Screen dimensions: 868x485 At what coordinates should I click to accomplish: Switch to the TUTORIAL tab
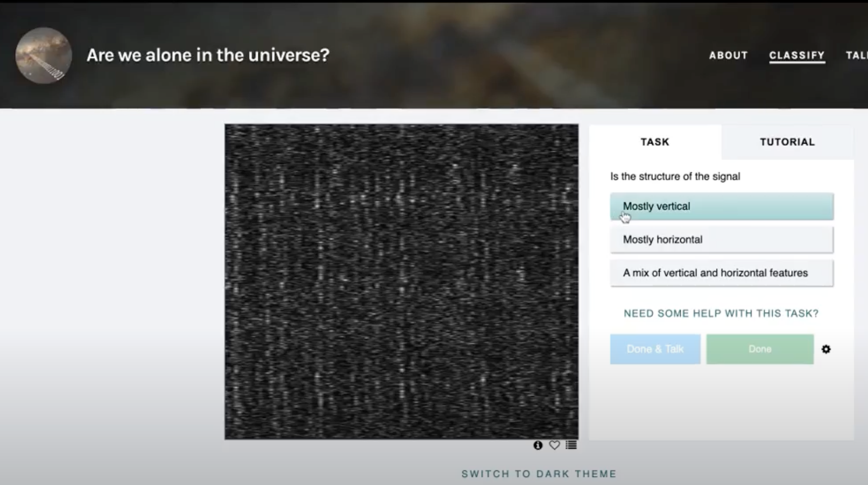pyautogui.click(x=786, y=142)
